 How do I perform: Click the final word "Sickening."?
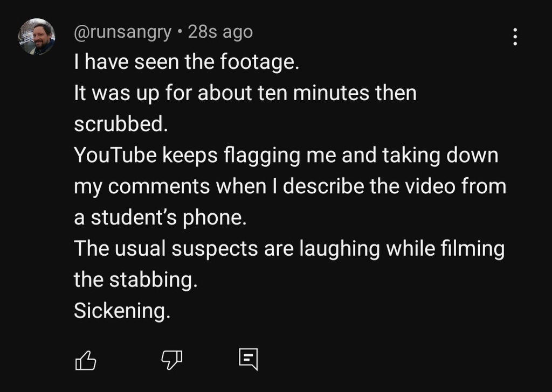(122, 311)
